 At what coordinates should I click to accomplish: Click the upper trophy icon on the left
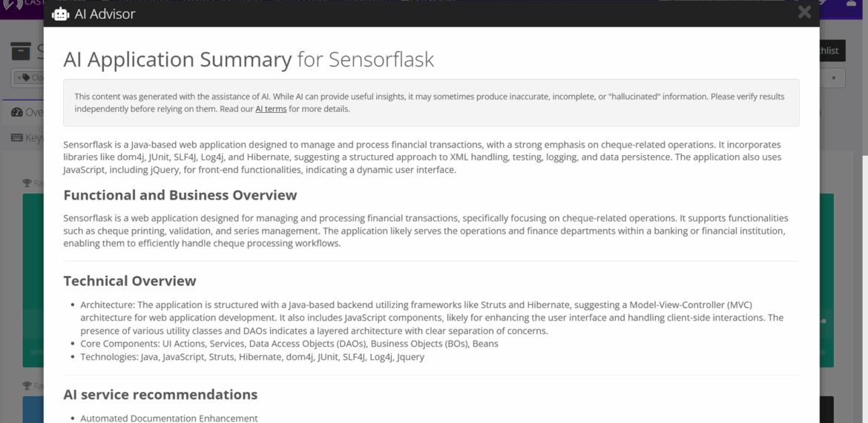pyautogui.click(x=27, y=183)
